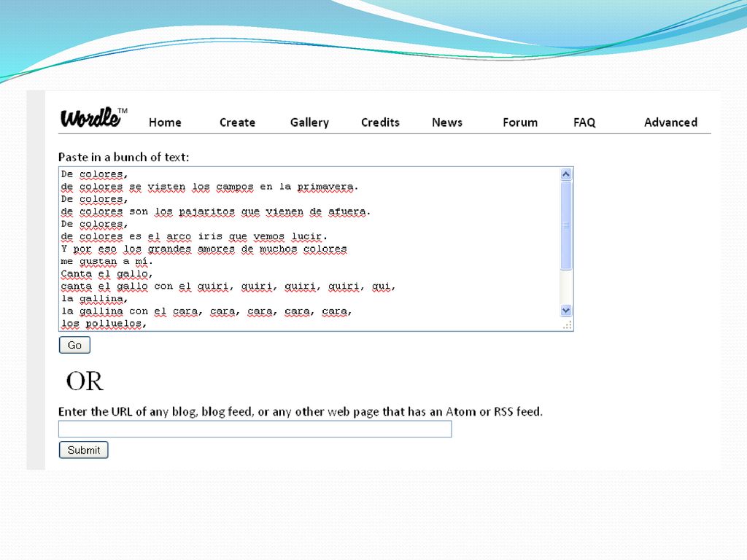Click the scroll down arrow in text area

(566, 311)
